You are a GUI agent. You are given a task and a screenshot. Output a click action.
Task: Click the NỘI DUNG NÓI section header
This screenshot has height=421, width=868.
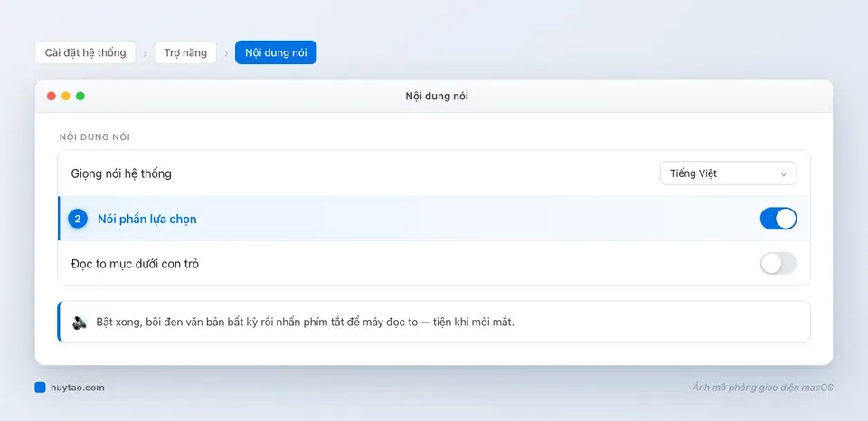(95, 137)
